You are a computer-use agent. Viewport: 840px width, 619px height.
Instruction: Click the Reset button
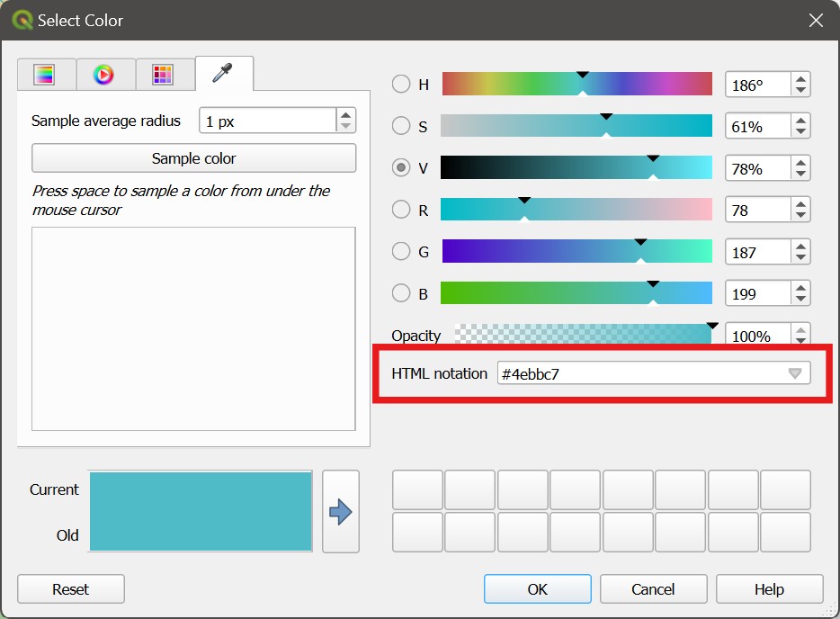[x=71, y=589]
